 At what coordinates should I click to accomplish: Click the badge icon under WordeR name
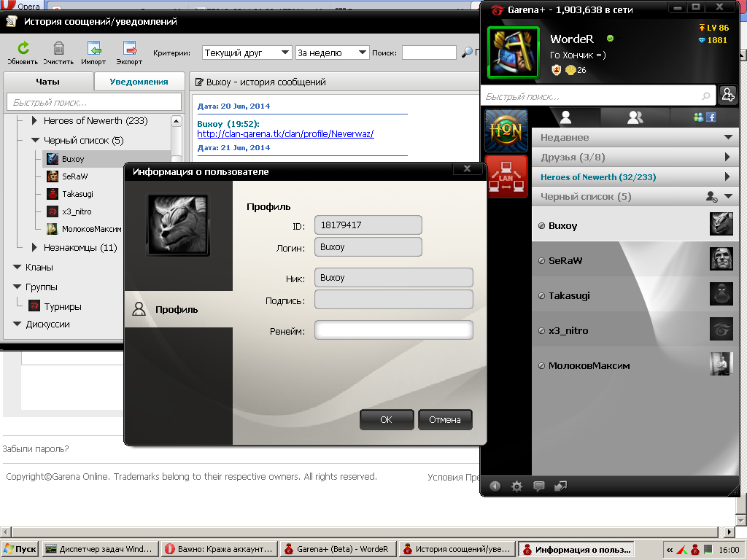point(556,70)
